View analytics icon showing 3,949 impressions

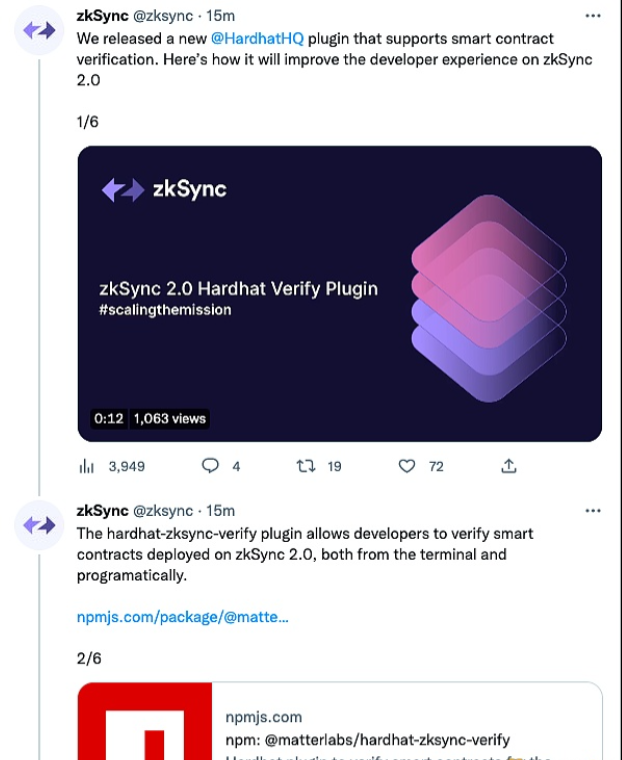click(x=86, y=466)
